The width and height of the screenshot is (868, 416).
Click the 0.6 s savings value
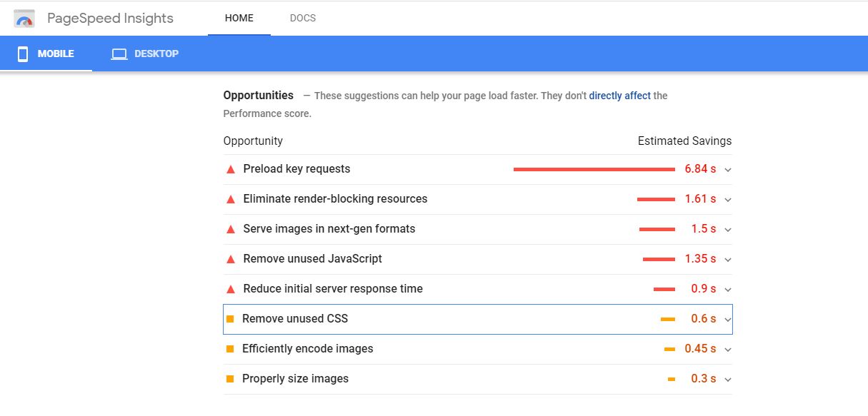(704, 319)
